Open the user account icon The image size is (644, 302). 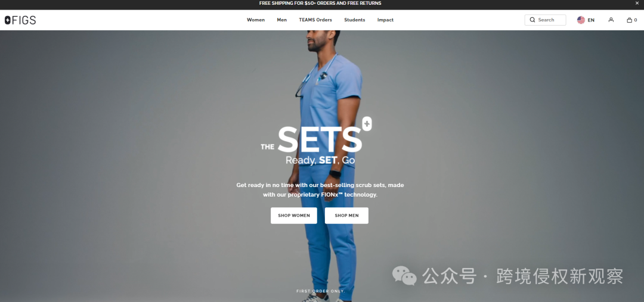pos(611,20)
